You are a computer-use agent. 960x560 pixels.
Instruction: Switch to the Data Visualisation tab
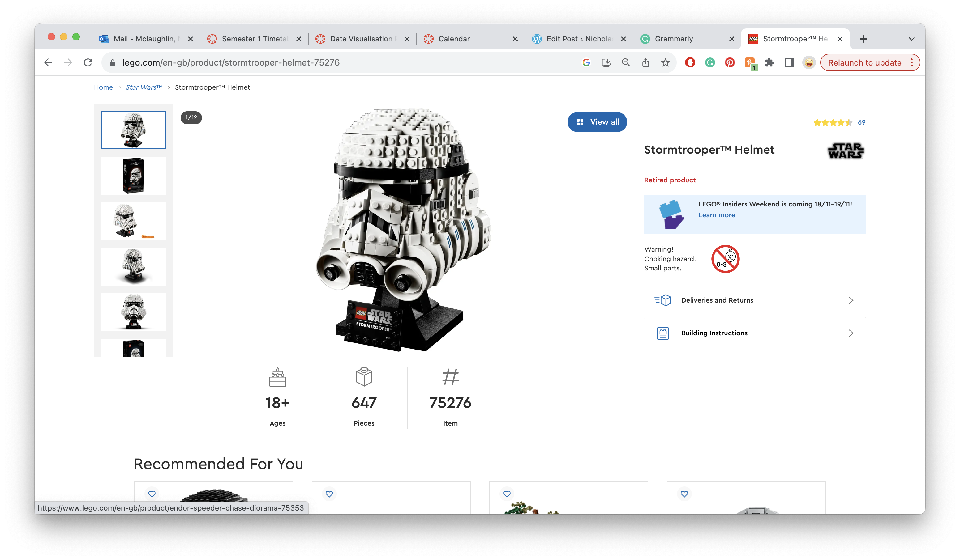pos(360,39)
